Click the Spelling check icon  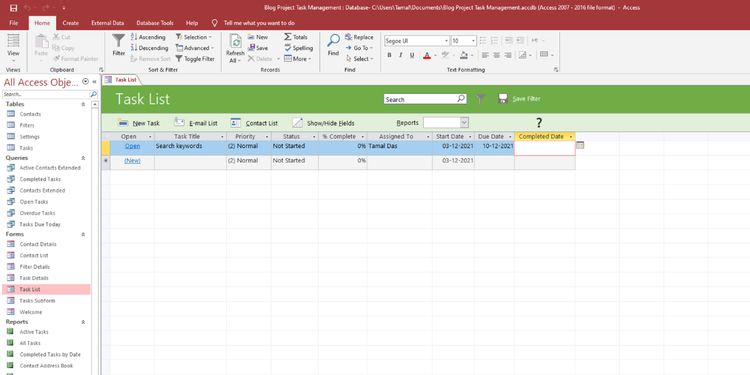pos(287,48)
